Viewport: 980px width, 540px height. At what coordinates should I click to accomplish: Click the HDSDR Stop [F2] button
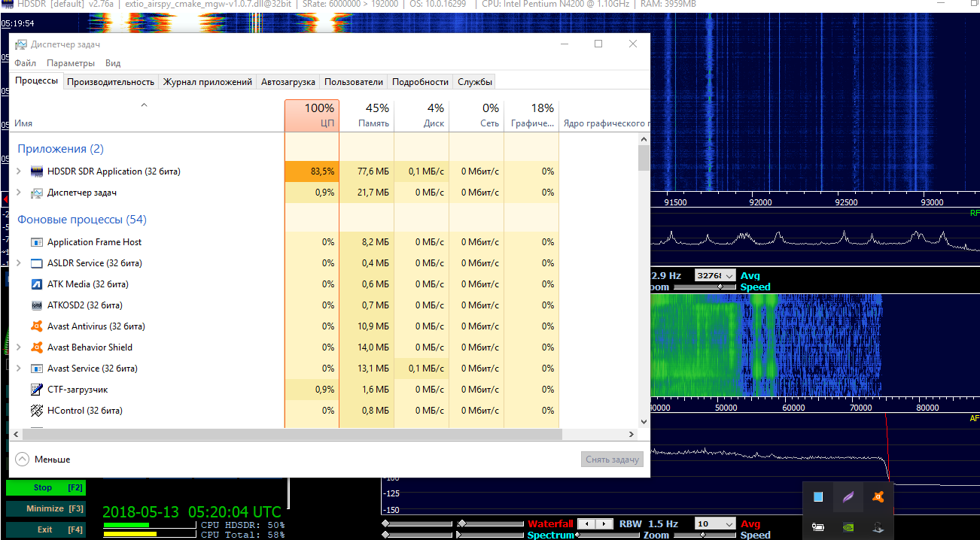point(45,487)
